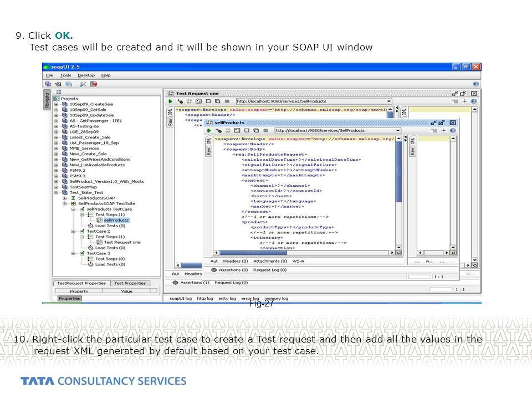This screenshot has height=399, width=532.
Task: Open Headers (0) tab in sellProducts window
Action: coord(236,261)
